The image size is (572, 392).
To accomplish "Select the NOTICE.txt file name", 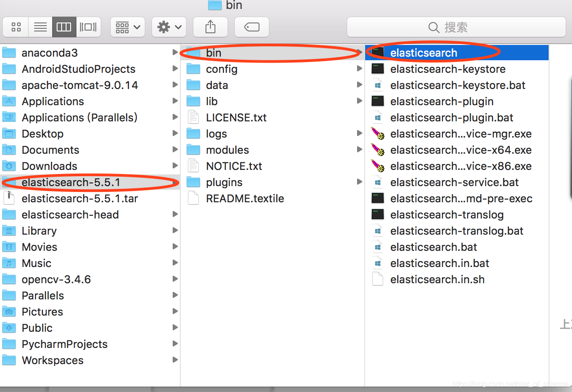I will click(x=234, y=166).
